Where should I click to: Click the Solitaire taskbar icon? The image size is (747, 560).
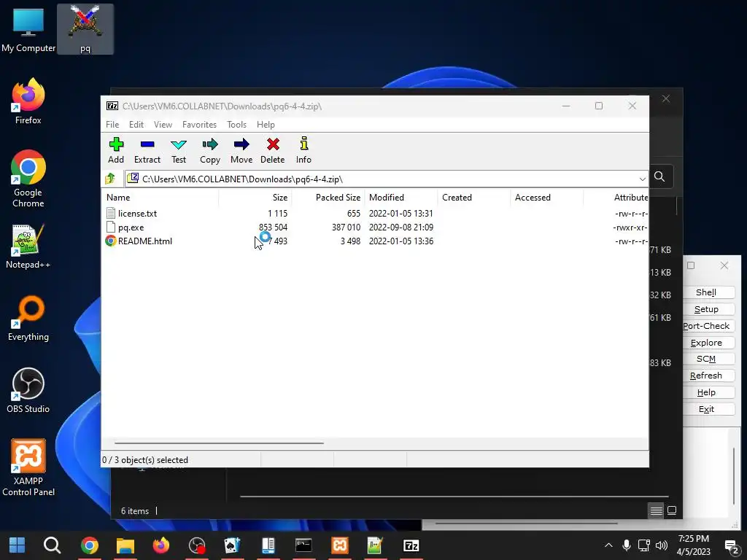point(232,545)
